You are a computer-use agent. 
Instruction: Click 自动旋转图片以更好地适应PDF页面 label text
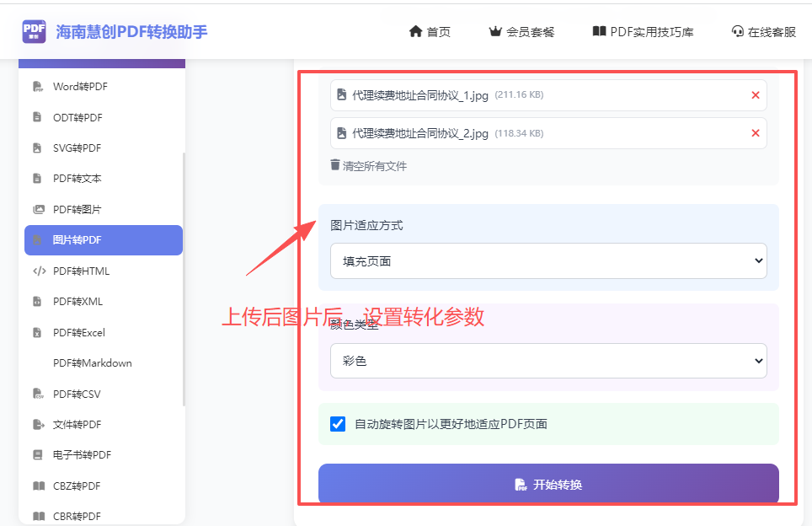pyautogui.click(x=451, y=424)
